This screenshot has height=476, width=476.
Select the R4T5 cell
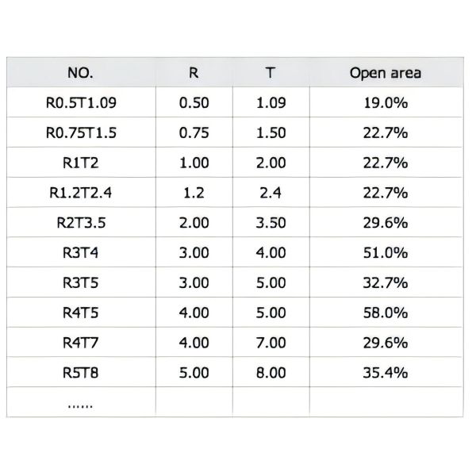pyautogui.click(x=81, y=313)
